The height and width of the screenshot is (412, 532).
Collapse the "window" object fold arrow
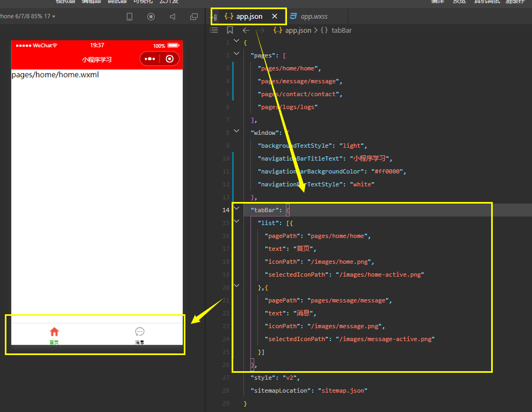point(236,131)
